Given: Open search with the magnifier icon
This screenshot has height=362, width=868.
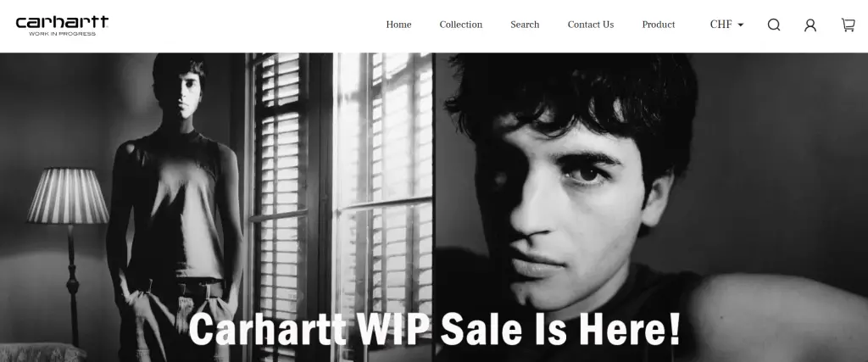Looking at the screenshot, I should point(774,25).
